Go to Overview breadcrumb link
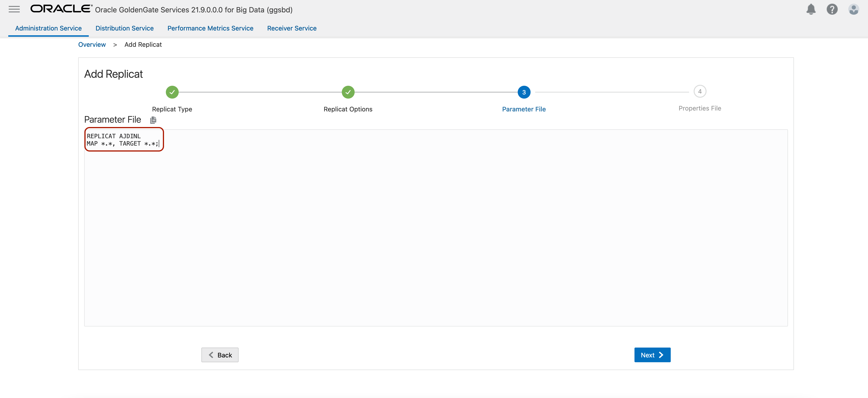868x398 pixels. 92,44
